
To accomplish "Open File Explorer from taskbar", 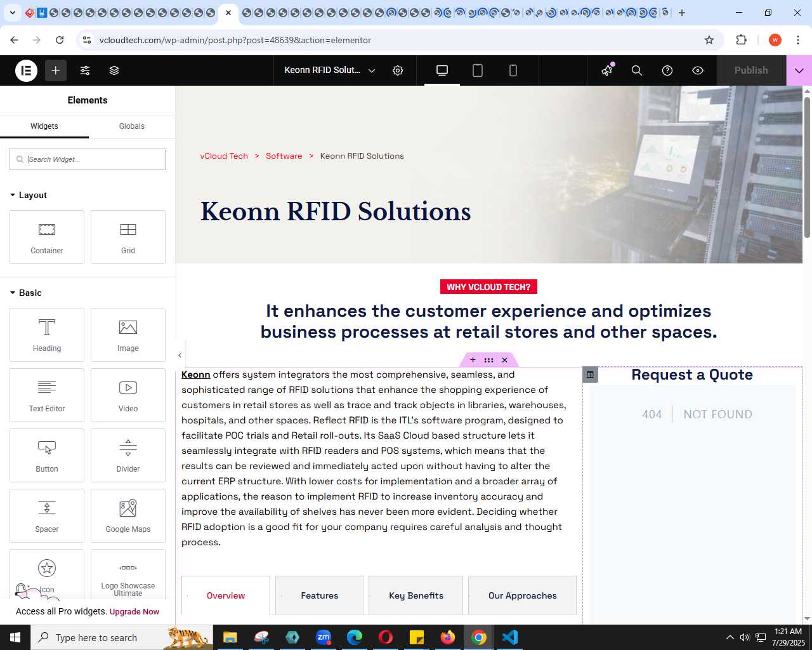I will pos(230,637).
